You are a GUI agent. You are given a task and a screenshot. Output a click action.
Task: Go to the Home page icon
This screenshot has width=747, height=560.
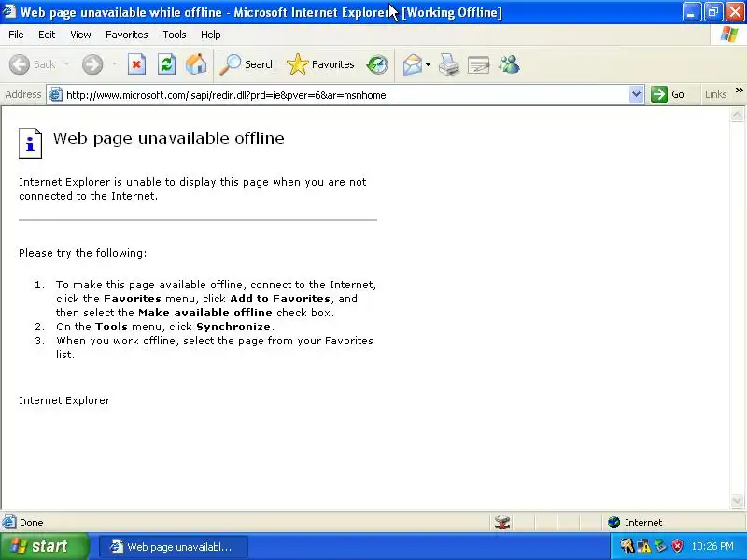(x=196, y=64)
